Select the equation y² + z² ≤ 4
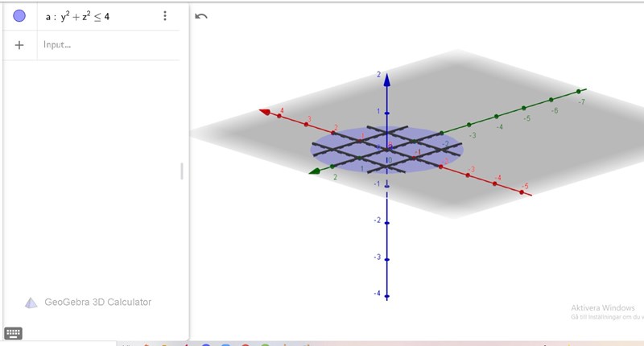This screenshot has width=644, height=346. pyautogui.click(x=77, y=16)
